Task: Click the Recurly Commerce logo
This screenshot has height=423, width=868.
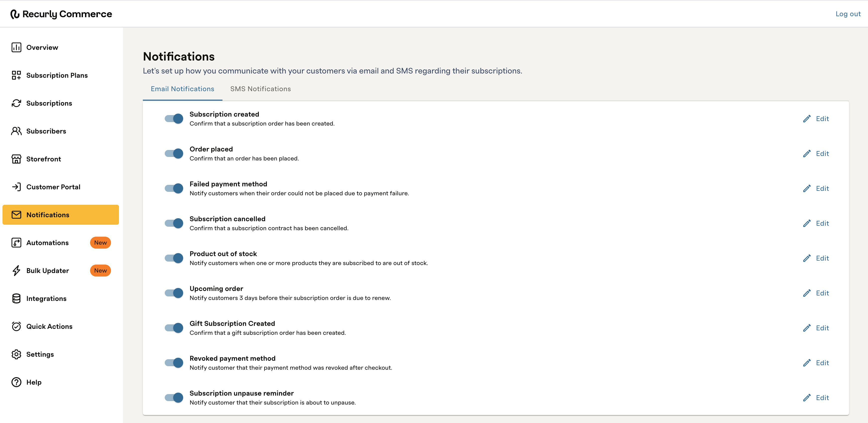Action: pyautogui.click(x=61, y=14)
